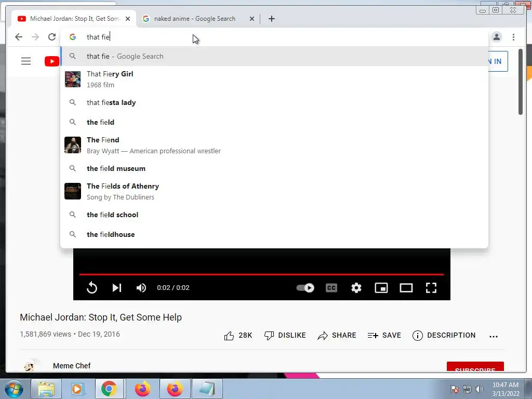Image resolution: width=532 pixels, height=399 pixels.
Task: Click the YouTube SIGN IN button
Action: coord(498,61)
